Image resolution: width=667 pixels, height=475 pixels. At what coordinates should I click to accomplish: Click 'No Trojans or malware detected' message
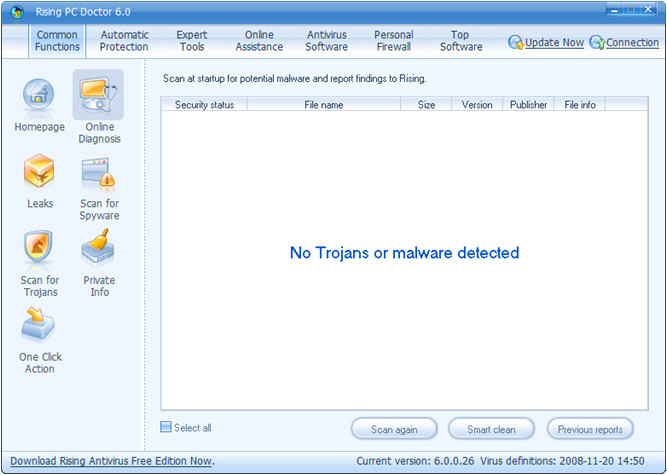(405, 253)
